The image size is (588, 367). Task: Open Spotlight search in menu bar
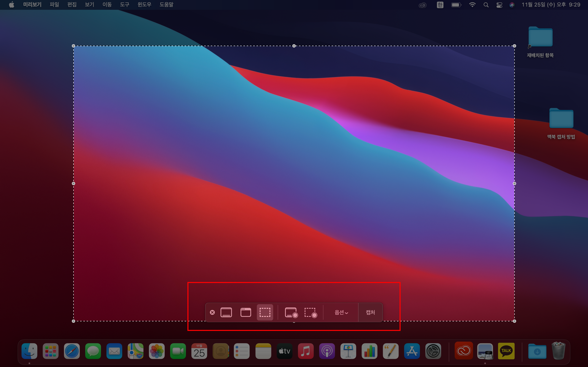(x=486, y=5)
